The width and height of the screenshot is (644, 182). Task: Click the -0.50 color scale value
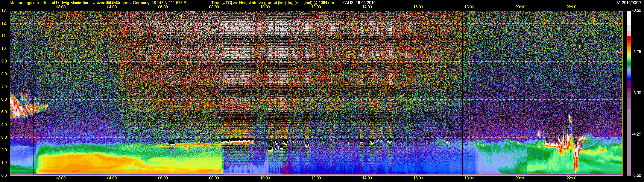click(636, 10)
